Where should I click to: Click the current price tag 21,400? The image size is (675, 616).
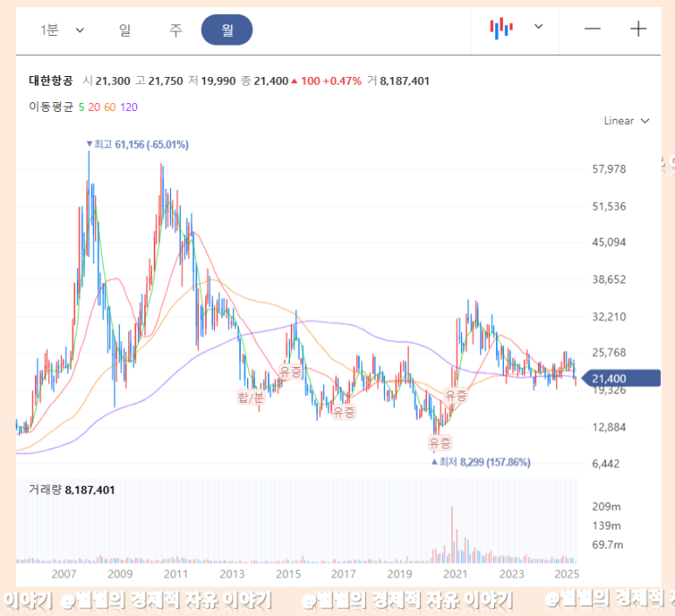pyautogui.click(x=621, y=378)
